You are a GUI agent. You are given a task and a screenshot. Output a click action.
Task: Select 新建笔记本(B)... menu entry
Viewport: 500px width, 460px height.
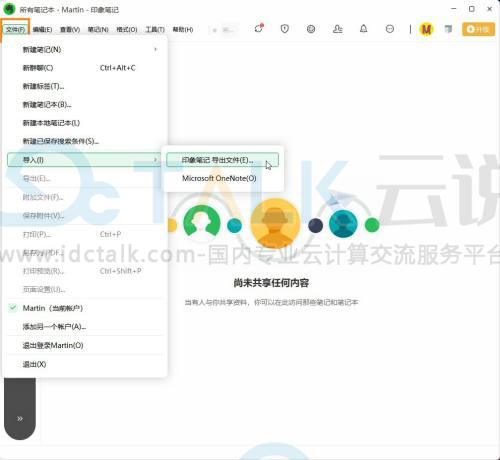(84, 105)
